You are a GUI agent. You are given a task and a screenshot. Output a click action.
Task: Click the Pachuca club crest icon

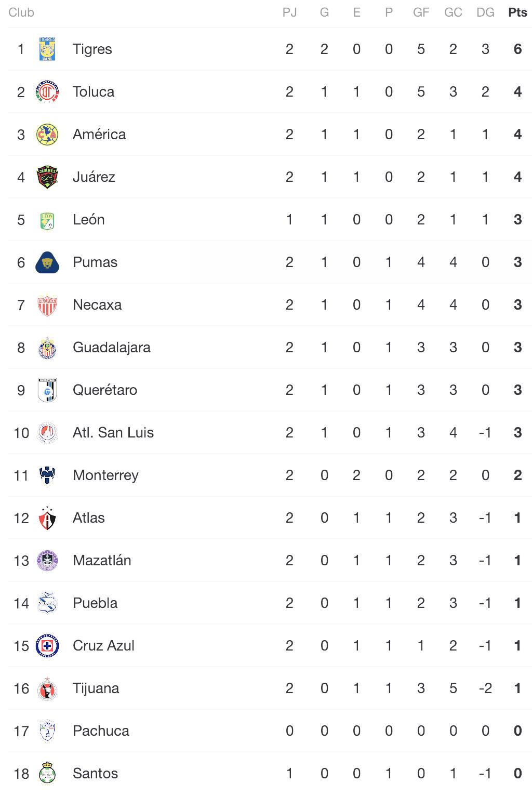[x=47, y=731]
